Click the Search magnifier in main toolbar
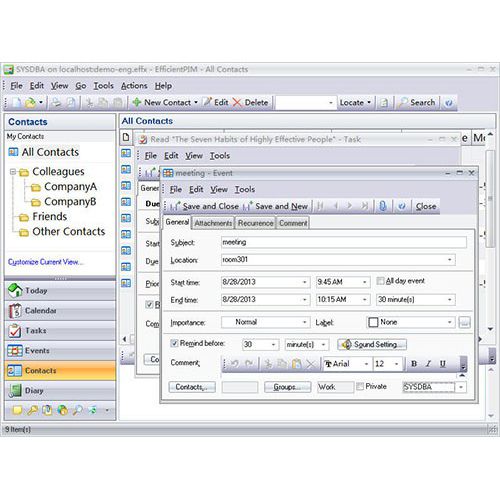 417,103
